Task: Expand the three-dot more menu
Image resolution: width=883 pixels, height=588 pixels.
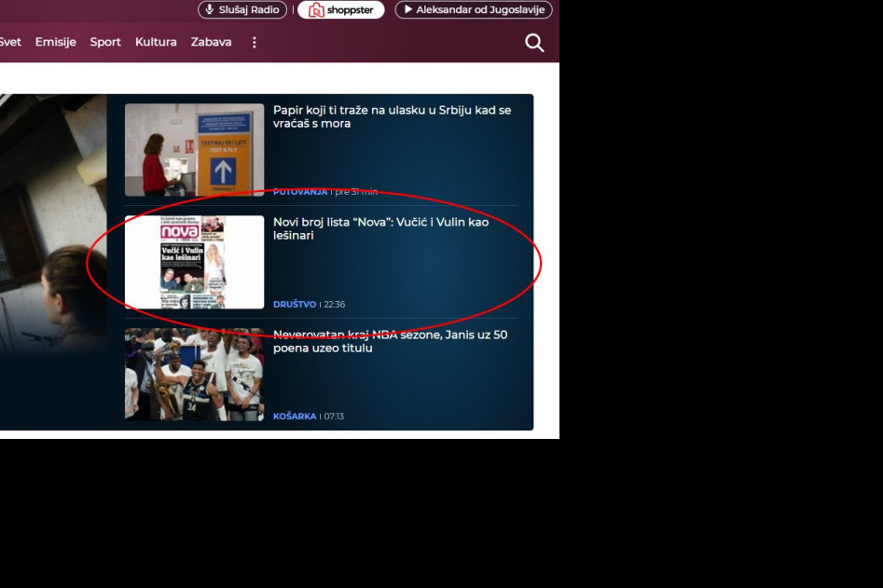Action: coord(255,43)
